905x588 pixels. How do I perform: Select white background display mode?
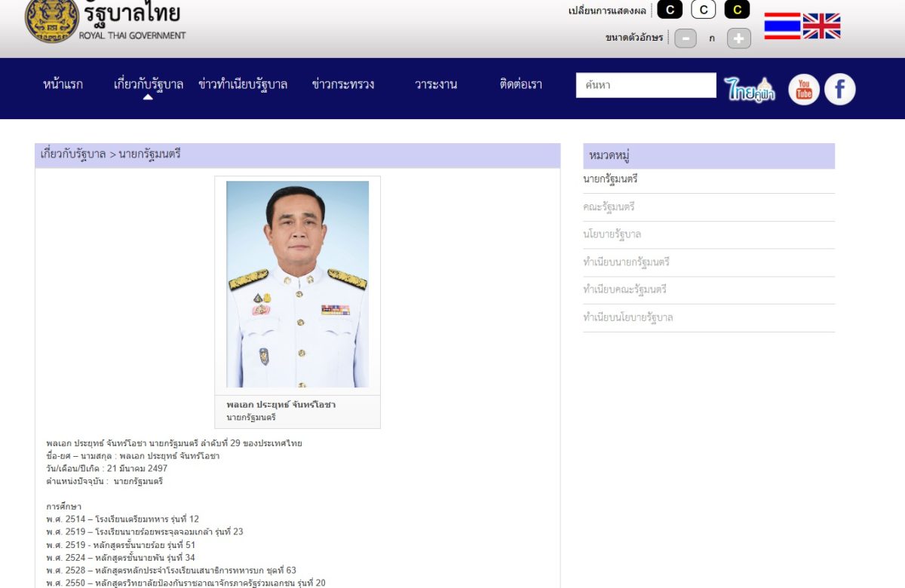[x=703, y=10]
